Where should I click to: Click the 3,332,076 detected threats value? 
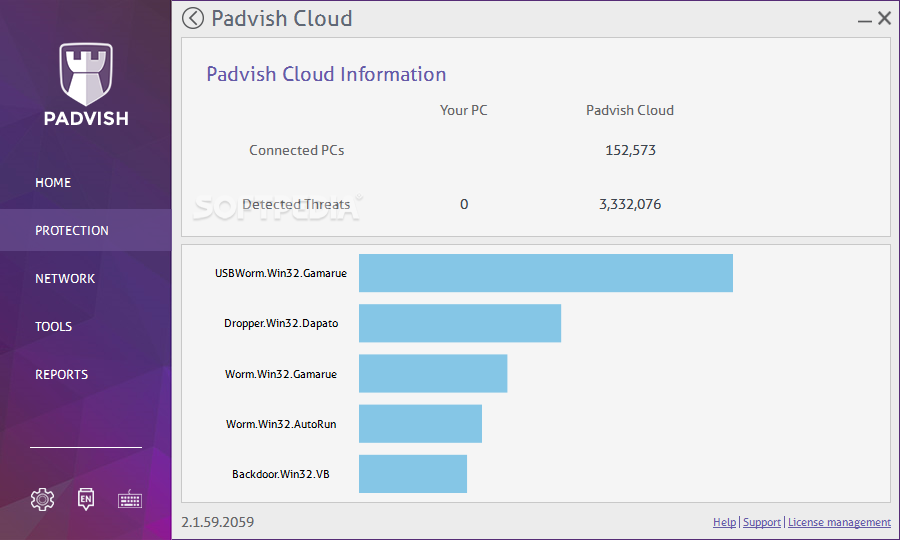coord(630,204)
